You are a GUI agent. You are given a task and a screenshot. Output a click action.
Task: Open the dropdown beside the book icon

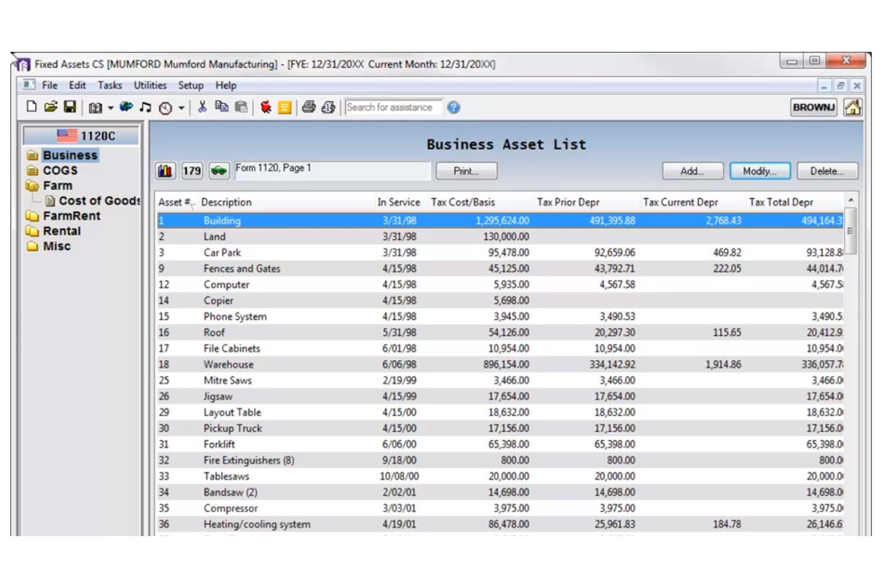tap(110, 107)
